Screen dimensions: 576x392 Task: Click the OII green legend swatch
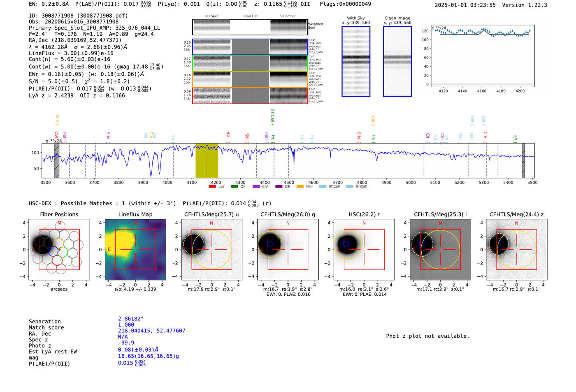tap(235, 186)
